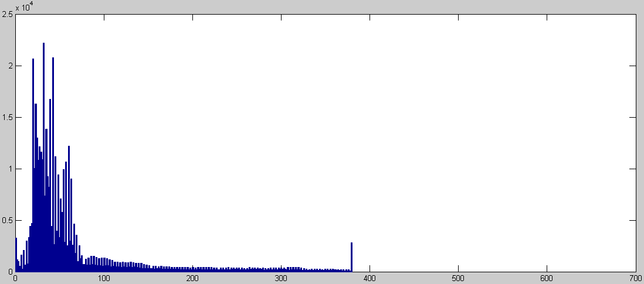Viewport: 644px width, 284px height.
Task: Click the short bar at x=0
Action: pos(16,255)
